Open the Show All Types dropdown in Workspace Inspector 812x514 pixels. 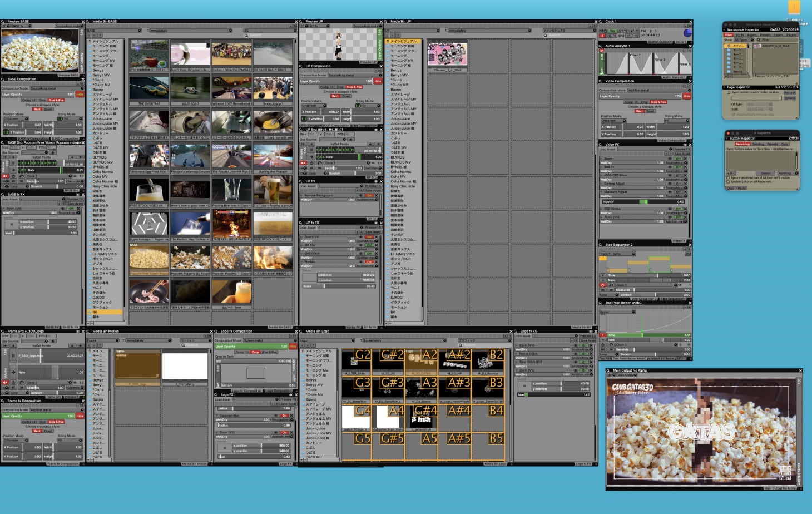pyautogui.click(x=744, y=40)
